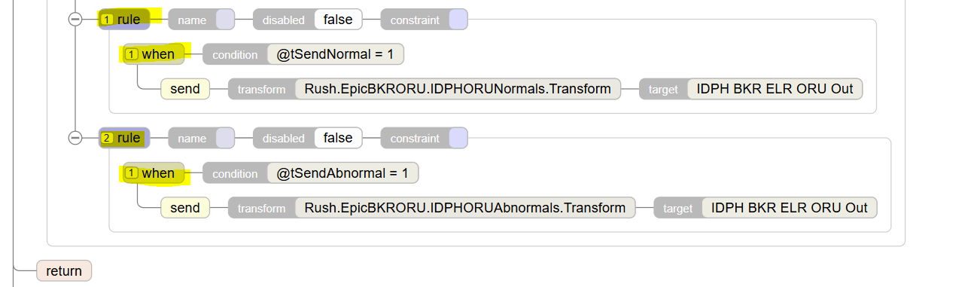
Task: Click the number badge on rule 2
Action: tap(108, 138)
